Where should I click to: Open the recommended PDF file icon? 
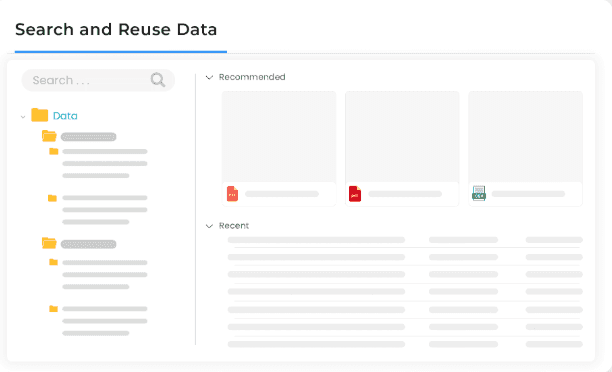pyautogui.click(x=355, y=194)
